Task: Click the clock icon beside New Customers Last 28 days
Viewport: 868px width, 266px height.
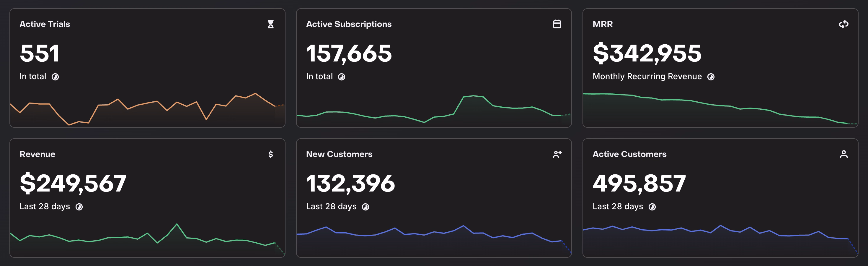Action: [366, 207]
